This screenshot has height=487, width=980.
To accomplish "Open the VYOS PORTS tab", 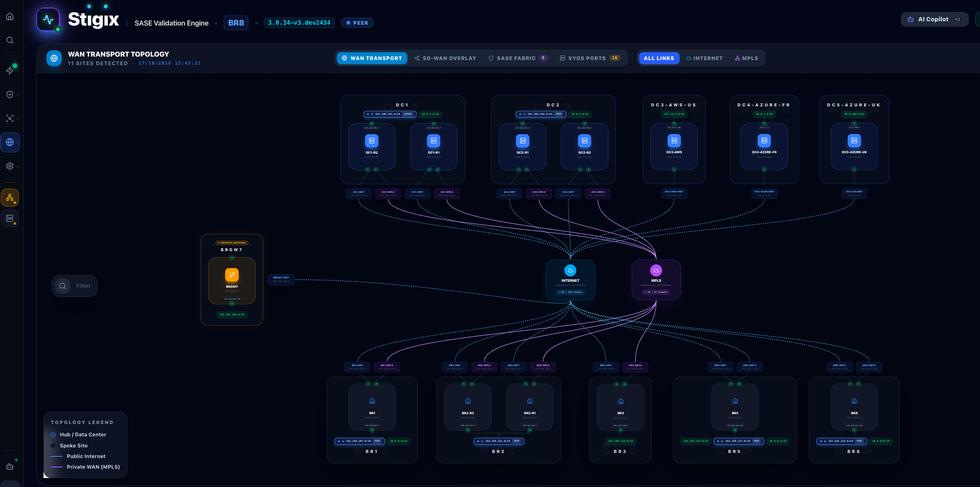I will (590, 58).
